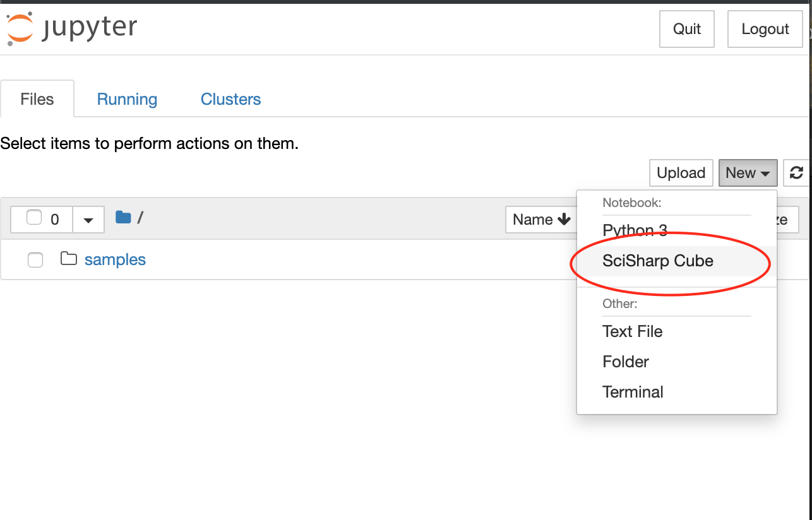The image size is (812, 520).
Task: Click the Jupyter logo
Action: point(71,28)
